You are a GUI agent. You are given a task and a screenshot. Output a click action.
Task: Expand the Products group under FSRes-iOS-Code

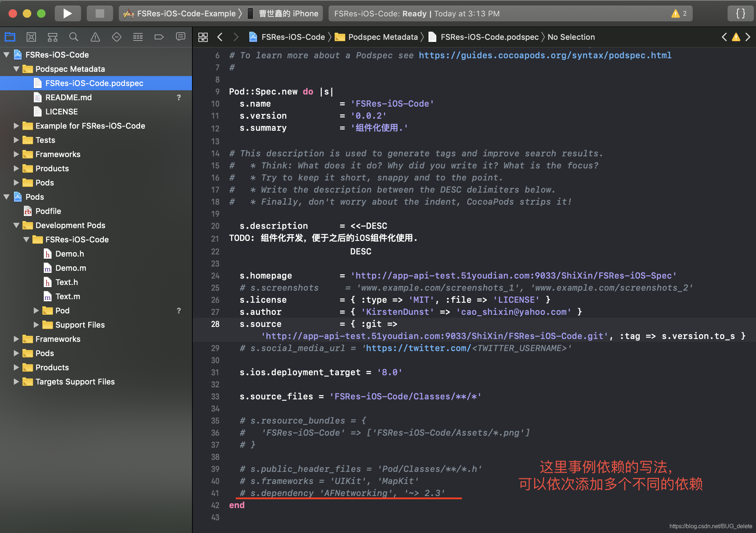[16, 168]
